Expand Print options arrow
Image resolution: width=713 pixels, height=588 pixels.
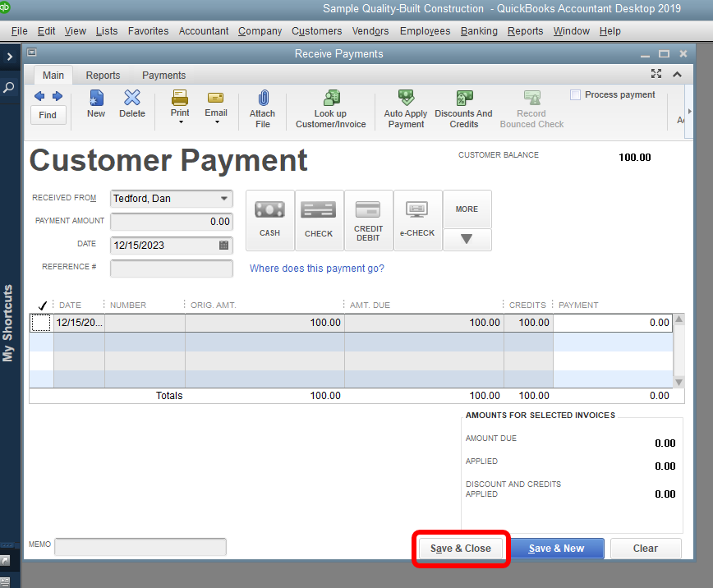[x=181, y=122]
